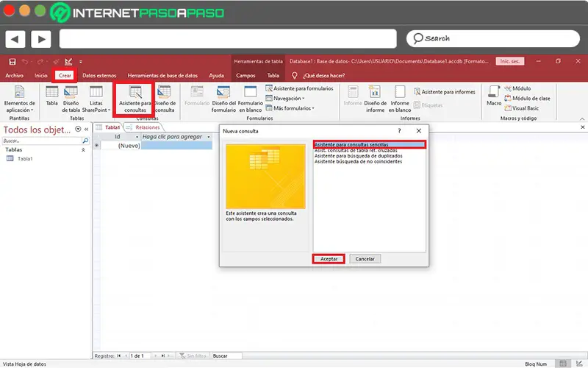Open the Id column dropdown arrow
The width and height of the screenshot is (588, 368).
click(137, 137)
